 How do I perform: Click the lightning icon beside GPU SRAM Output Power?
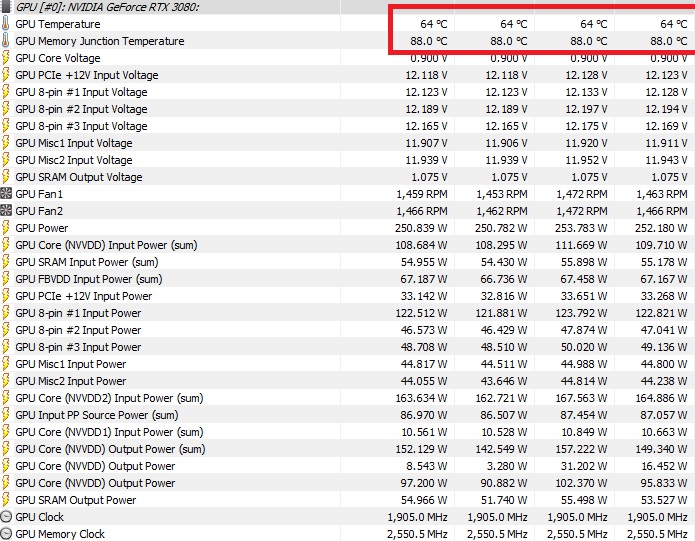pyautogui.click(x=5, y=500)
